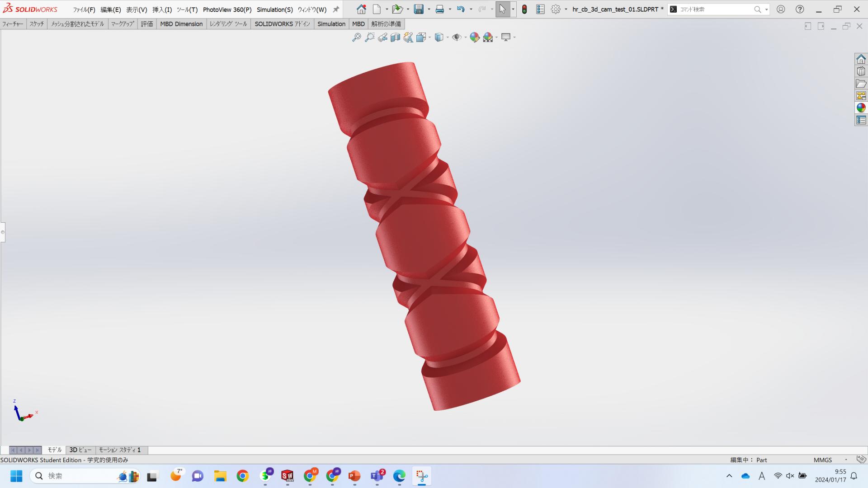Switch to the 評価 tab

(147, 24)
